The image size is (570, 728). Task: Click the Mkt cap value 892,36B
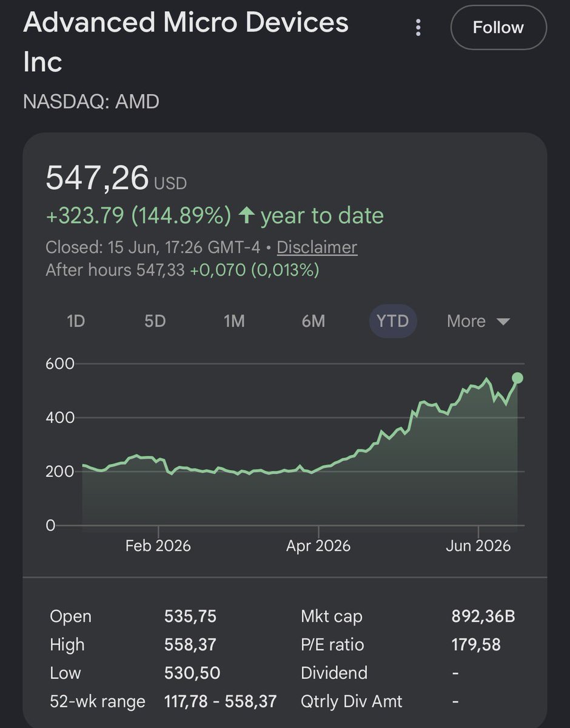[483, 616]
